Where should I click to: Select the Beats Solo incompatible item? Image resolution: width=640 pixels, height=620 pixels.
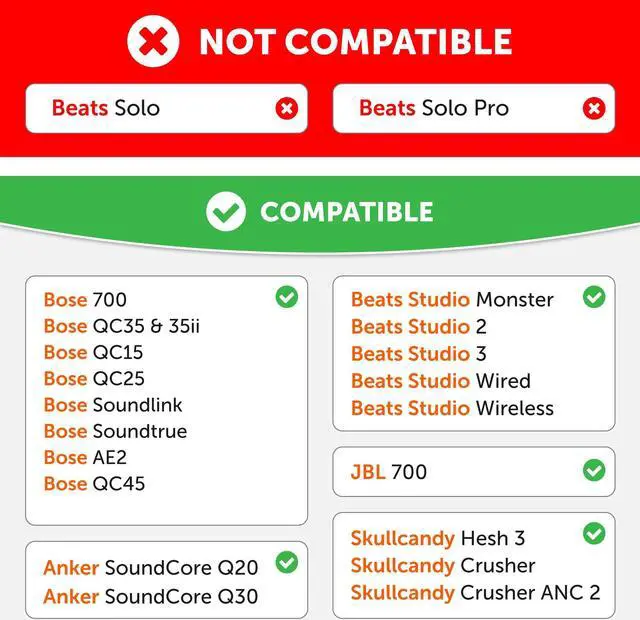(106, 108)
